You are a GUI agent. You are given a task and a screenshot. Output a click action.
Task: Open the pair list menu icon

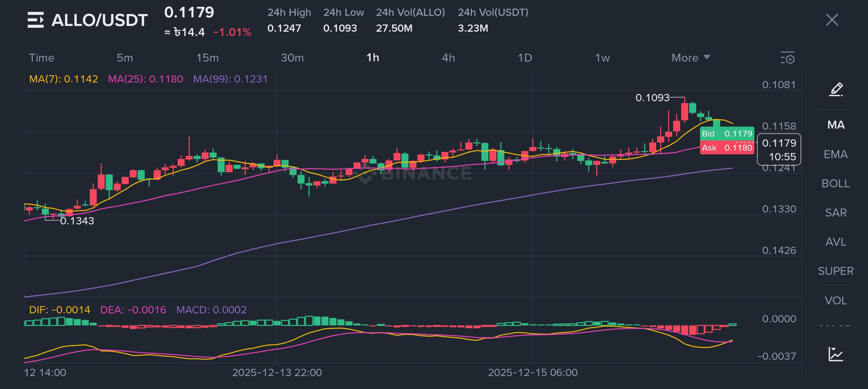pos(35,20)
